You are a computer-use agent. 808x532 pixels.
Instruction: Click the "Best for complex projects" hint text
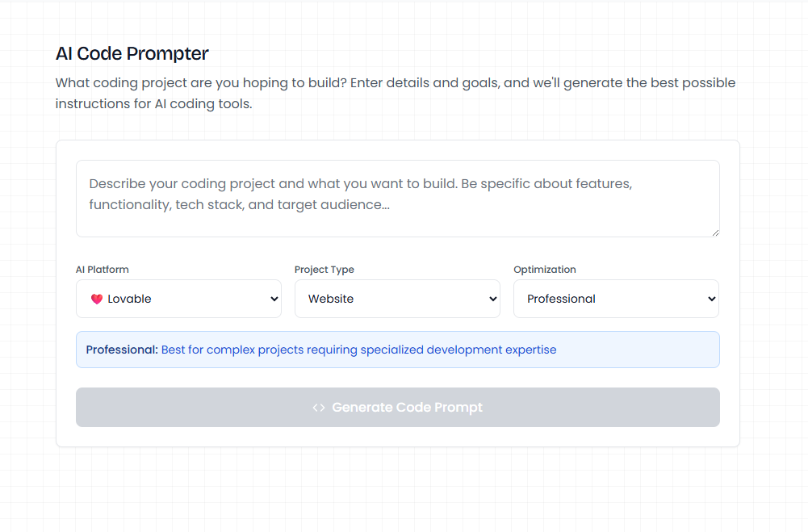pos(358,350)
